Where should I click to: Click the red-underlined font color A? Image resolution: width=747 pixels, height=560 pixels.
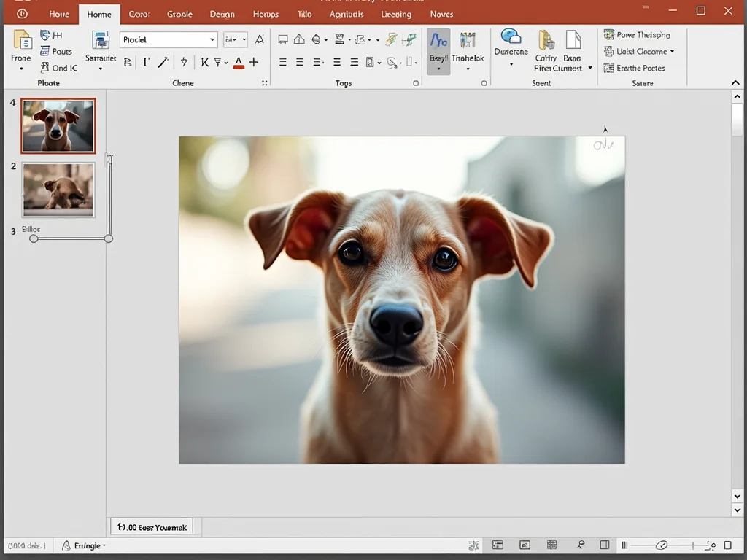click(x=239, y=63)
